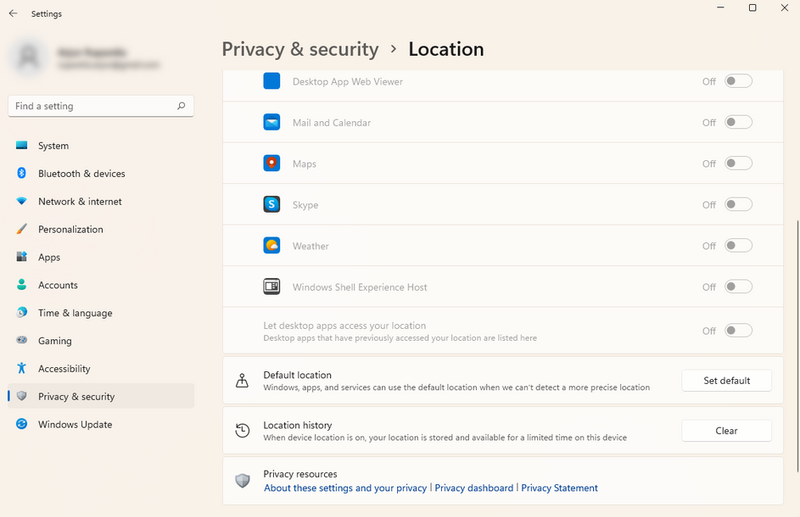Open Privacy & security breadcrumb link

pos(300,49)
